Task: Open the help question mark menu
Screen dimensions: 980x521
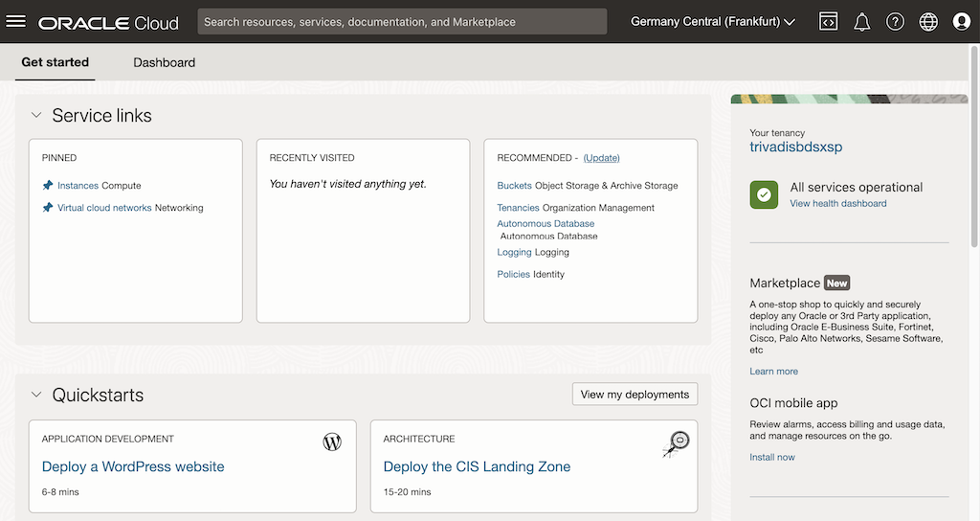Action: (895, 22)
